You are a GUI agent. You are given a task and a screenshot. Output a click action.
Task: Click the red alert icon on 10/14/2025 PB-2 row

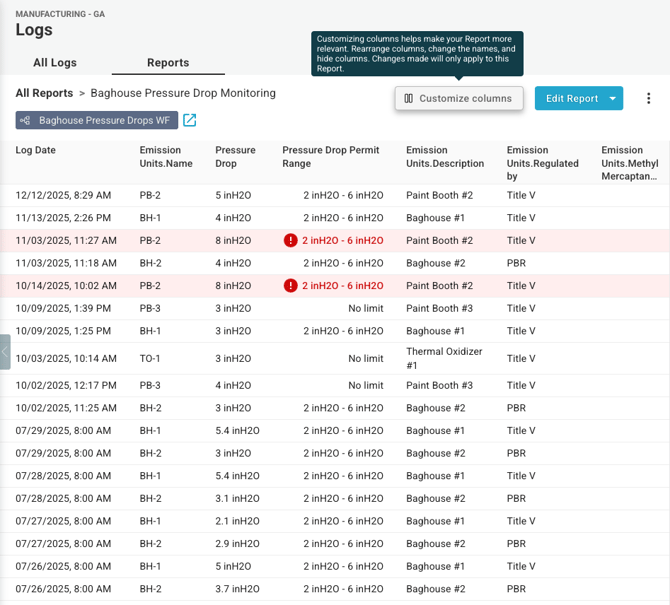[x=290, y=286]
